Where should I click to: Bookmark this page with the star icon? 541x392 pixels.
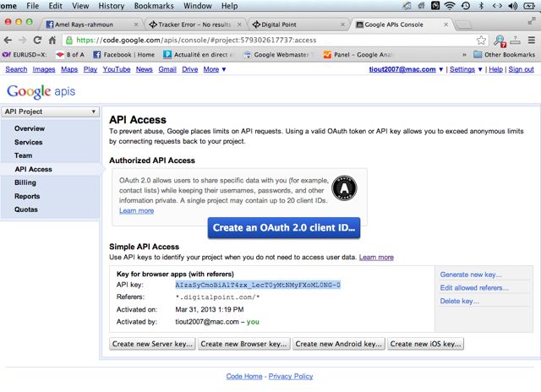tap(481, 40)
